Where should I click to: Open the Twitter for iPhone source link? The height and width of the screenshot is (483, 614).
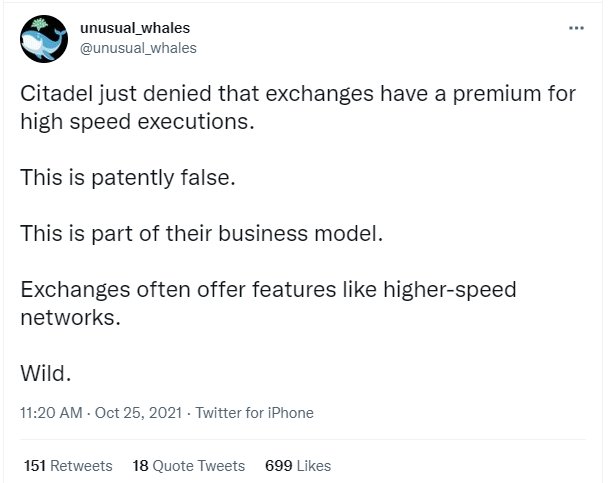pos(255,413)
